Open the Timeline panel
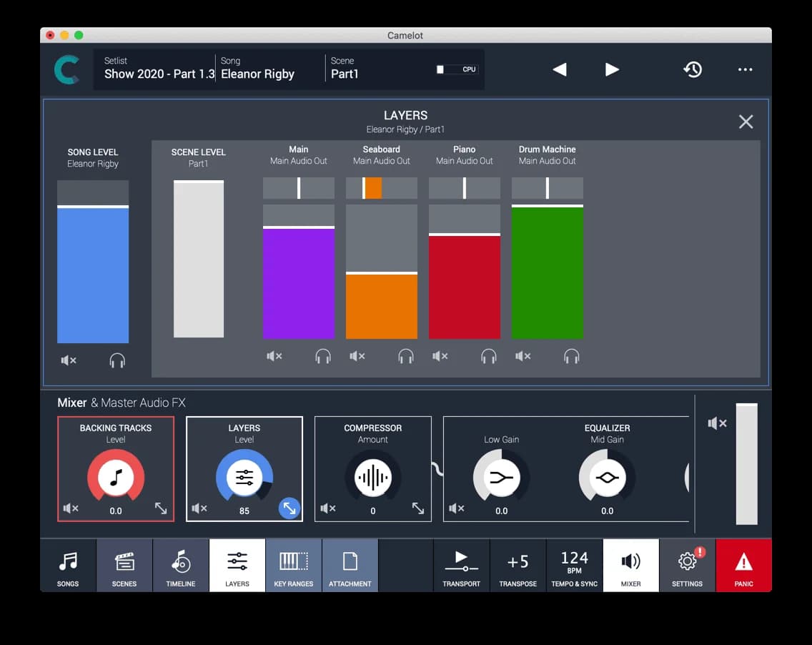This screenshot has width=812, height=645. pyautogui.click(x=180, y=565)
